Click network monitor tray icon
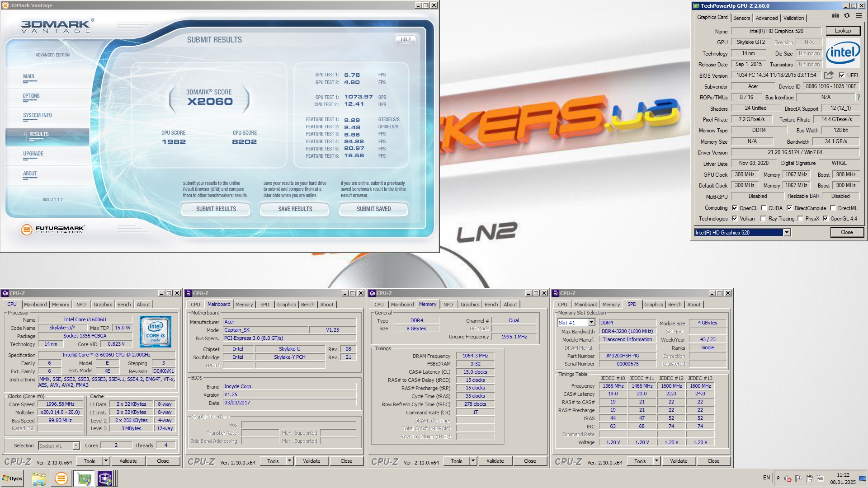Screen dimensions: 868x488 [x=821, y=479]
